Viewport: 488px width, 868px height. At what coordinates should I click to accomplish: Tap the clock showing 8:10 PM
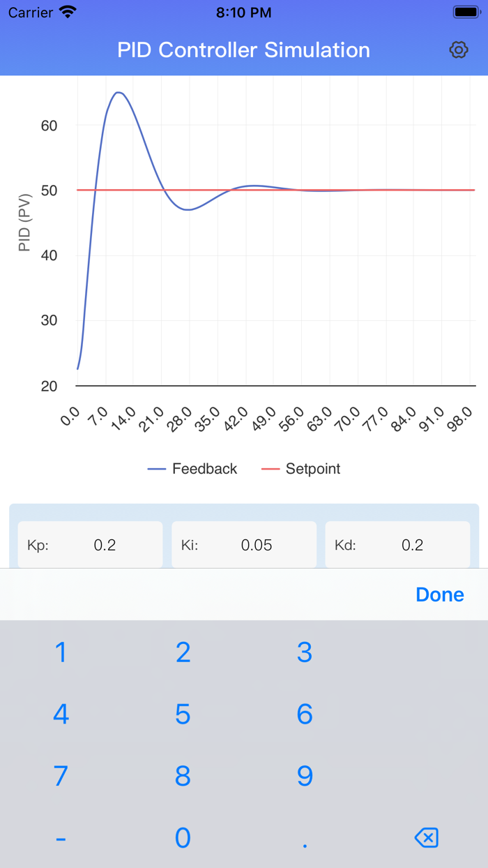(x=244, y=12)
